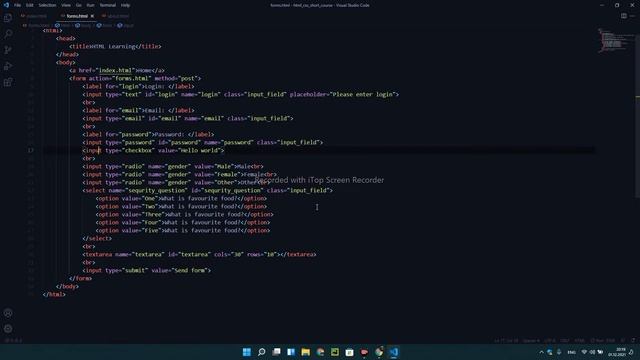Open the Explorer view in activity bar
The image size is (640, 360).
tap(8, 18)
